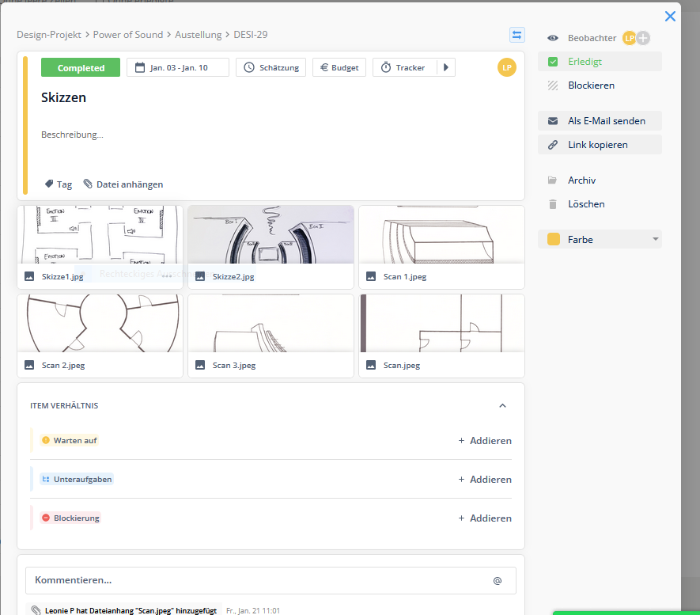Move the task to Archiv
Image resolution: width=700 pixels, height=615 pixels.
pyautogui.click(x=581, y=180)
